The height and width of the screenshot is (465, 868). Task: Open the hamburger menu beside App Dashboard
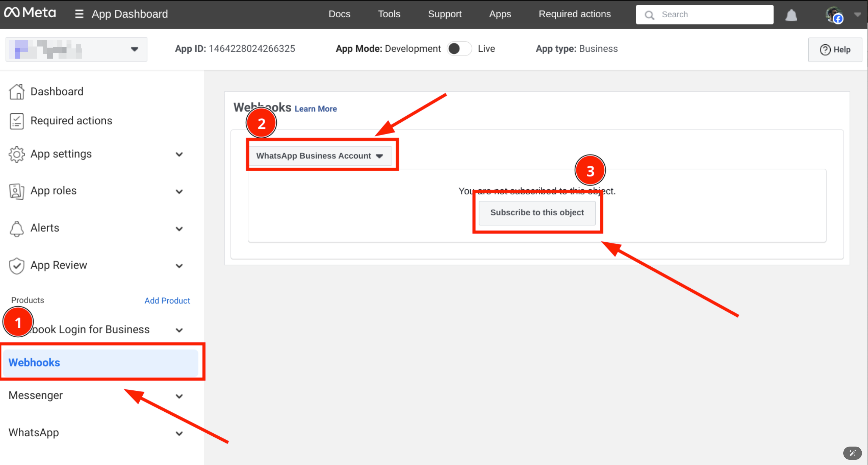tap(79, 14)
